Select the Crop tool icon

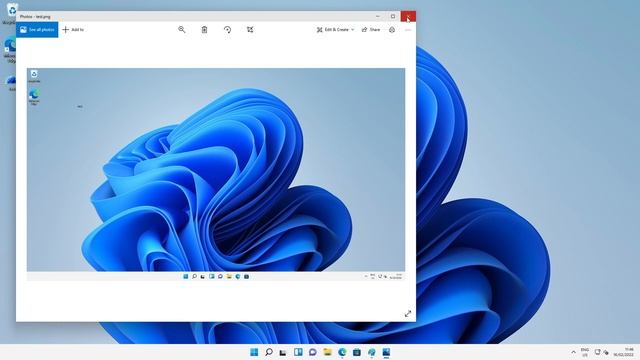[x=250, y=29]
